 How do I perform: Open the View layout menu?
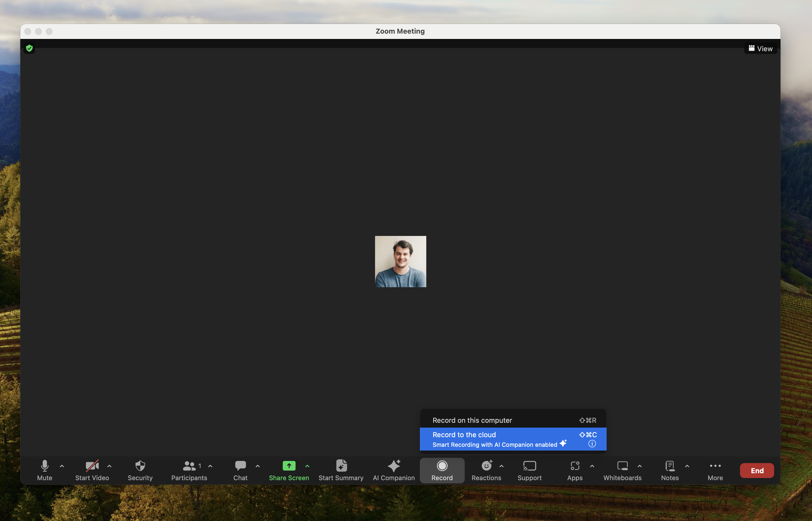coord(761,49)
